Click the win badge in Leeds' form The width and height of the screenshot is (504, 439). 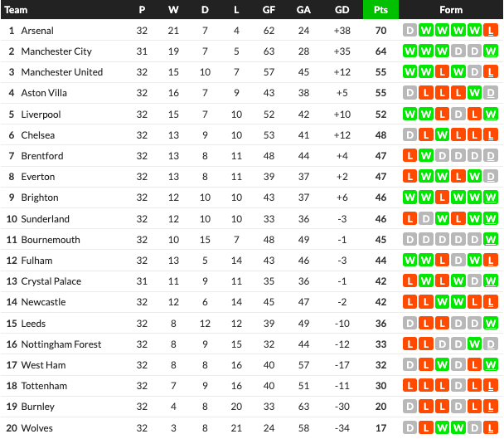pos(492,324)
